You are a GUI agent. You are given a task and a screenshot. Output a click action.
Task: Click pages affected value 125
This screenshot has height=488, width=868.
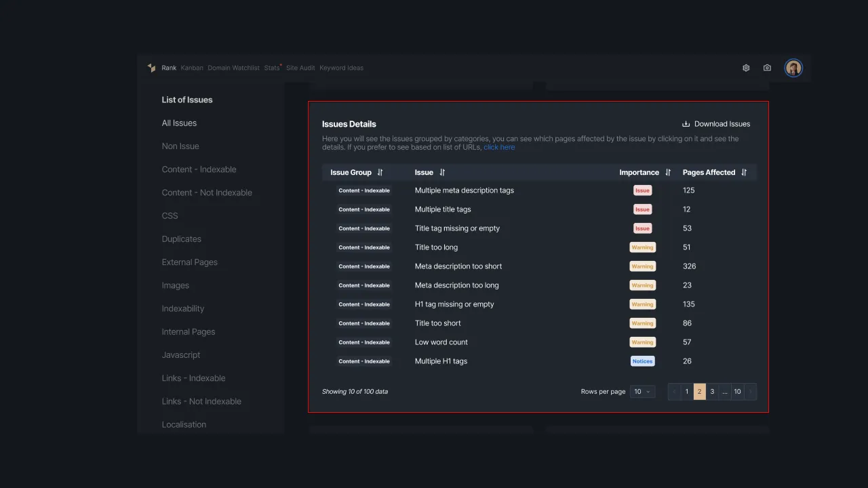pyautogui.click(x=688, y=190)
